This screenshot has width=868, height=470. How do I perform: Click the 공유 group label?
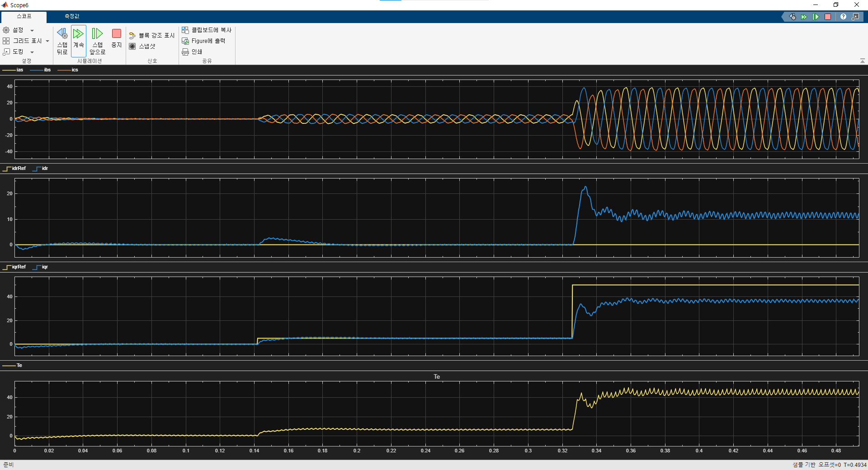click(207, 61)
